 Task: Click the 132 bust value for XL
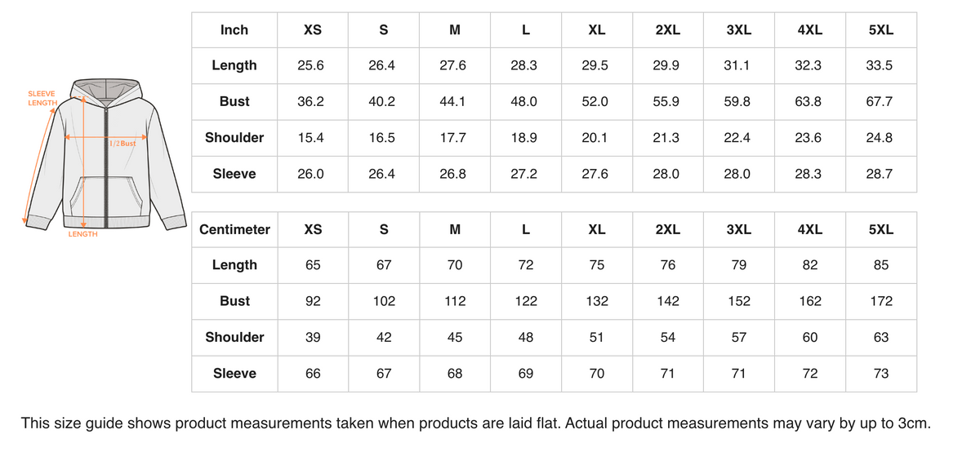597,301
